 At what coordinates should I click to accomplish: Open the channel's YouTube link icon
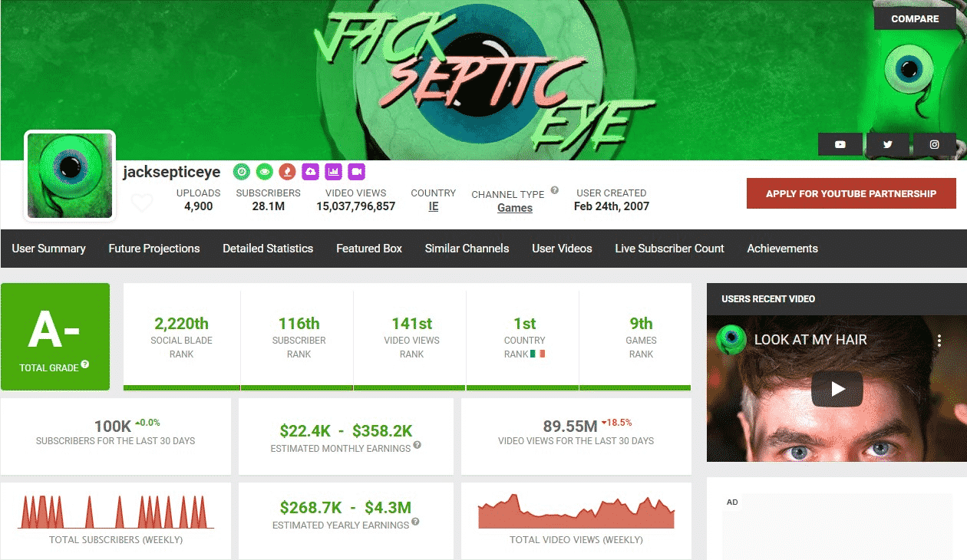[840, 144]
